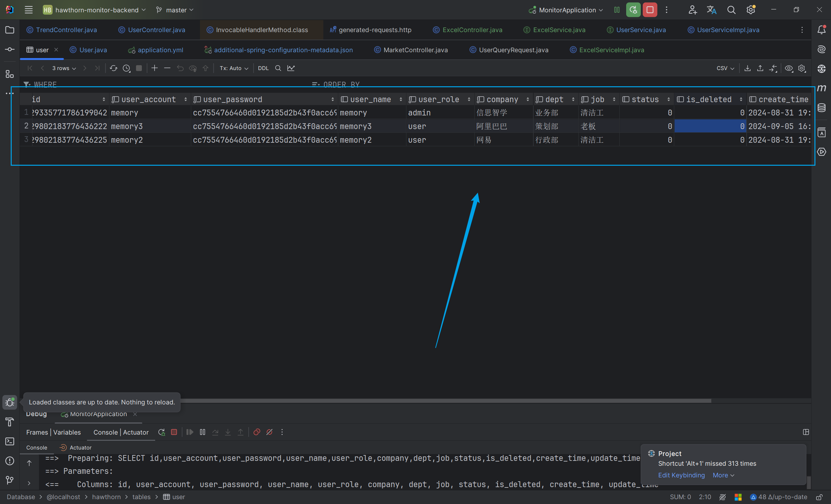
Task: Open Search Everywhere magnifier
Action: 731,10
